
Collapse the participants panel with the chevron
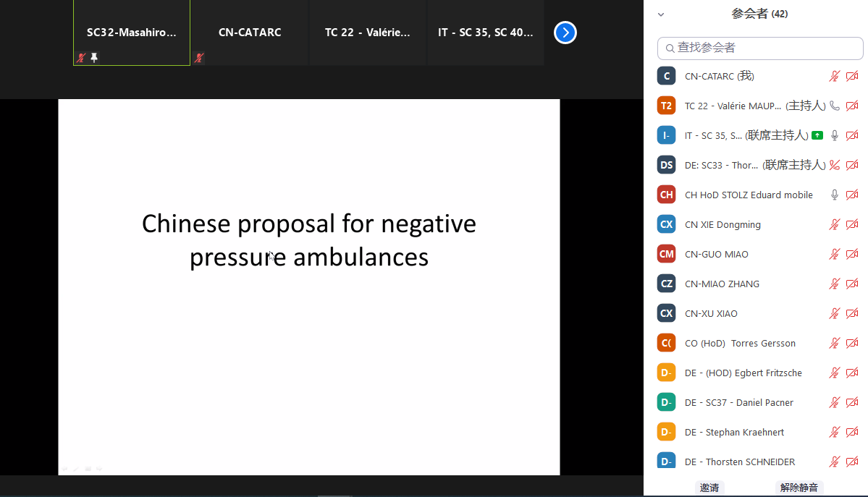click(x=660, y=14)
